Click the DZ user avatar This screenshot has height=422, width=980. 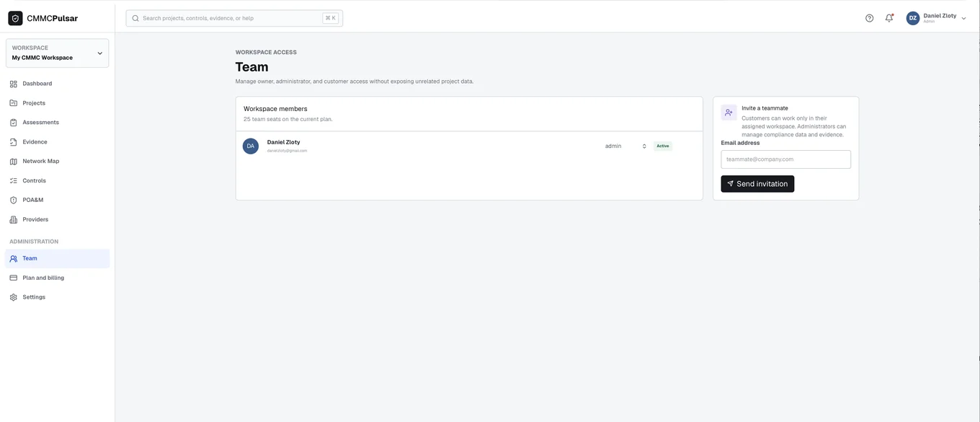tap(913, 18)
